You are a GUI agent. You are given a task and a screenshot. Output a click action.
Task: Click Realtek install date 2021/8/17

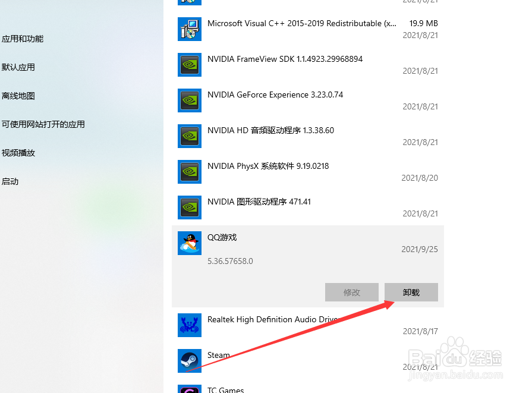tap(420, 331)
